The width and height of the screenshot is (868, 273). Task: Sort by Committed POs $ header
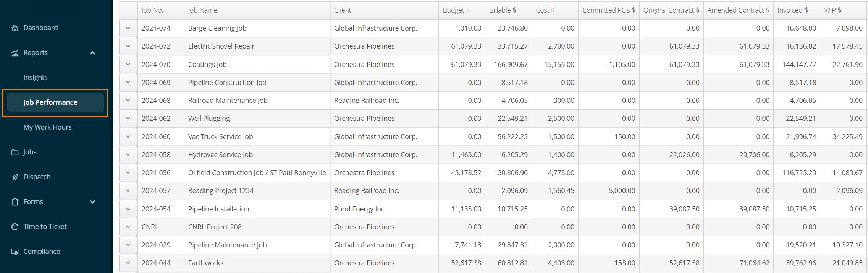[609, 10]
